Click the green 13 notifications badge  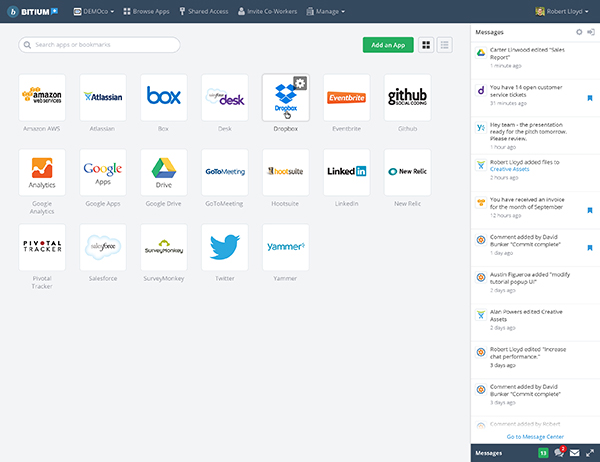point(543,453)
